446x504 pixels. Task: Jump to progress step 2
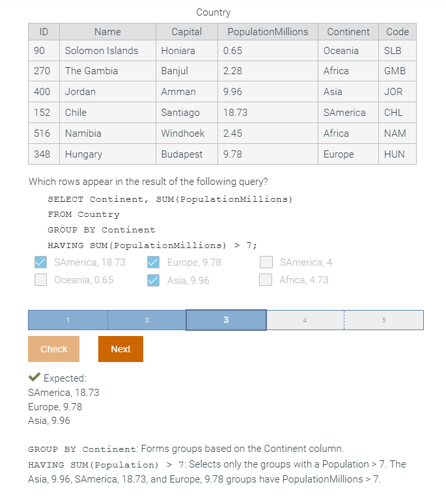click(x=147, y=320)
